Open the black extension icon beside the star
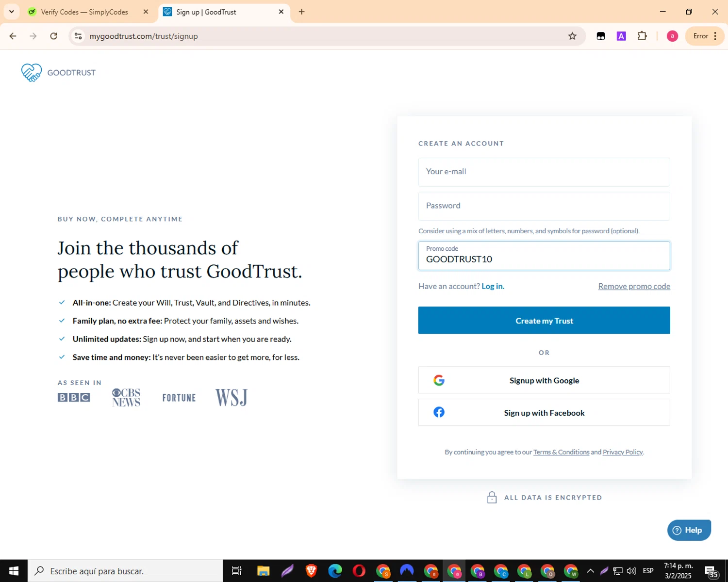The height and width of the screenshot is (582, 728). click(x=601, y=36)
